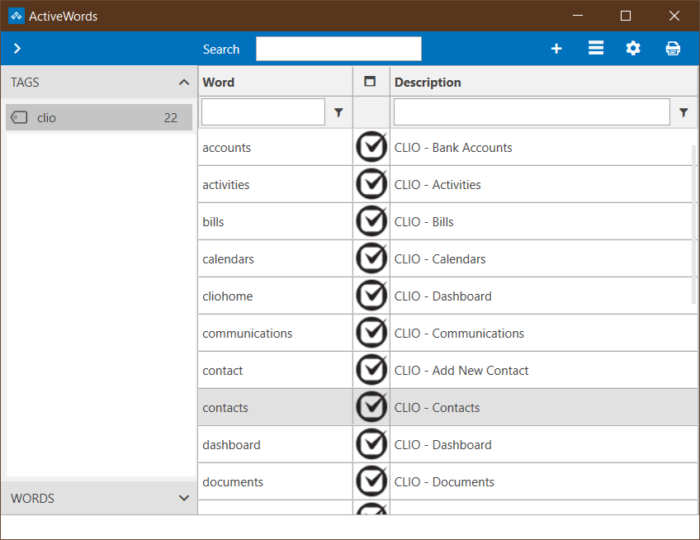Click 'CLIO - Contacts' description
The height and width of the screenshot is (540, 700).
tap(437, 407)
